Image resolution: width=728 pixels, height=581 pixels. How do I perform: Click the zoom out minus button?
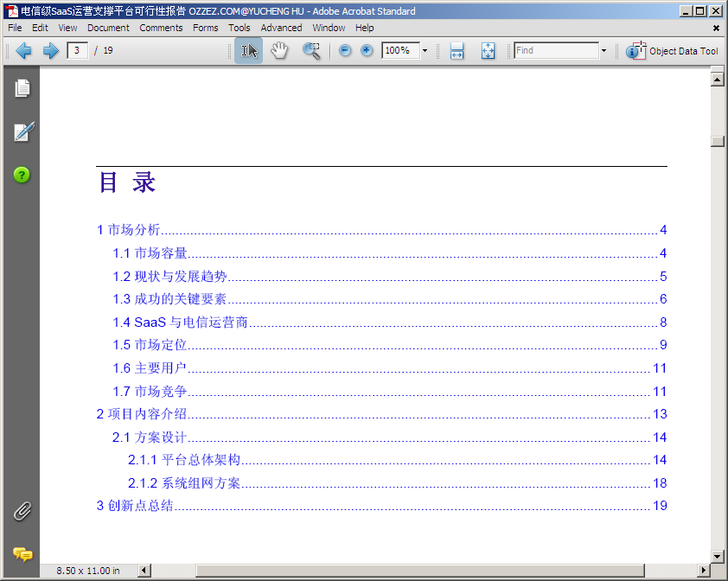pos(345,51)
